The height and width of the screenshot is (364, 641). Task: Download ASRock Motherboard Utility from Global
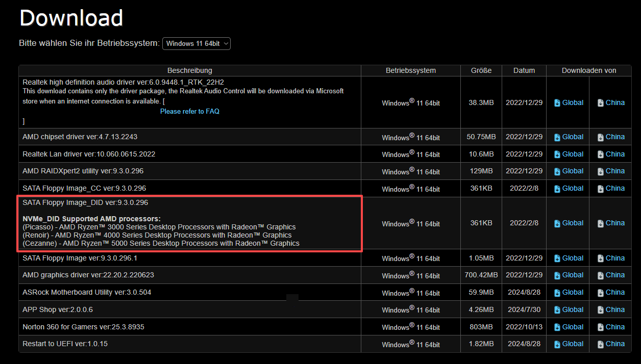569,292
